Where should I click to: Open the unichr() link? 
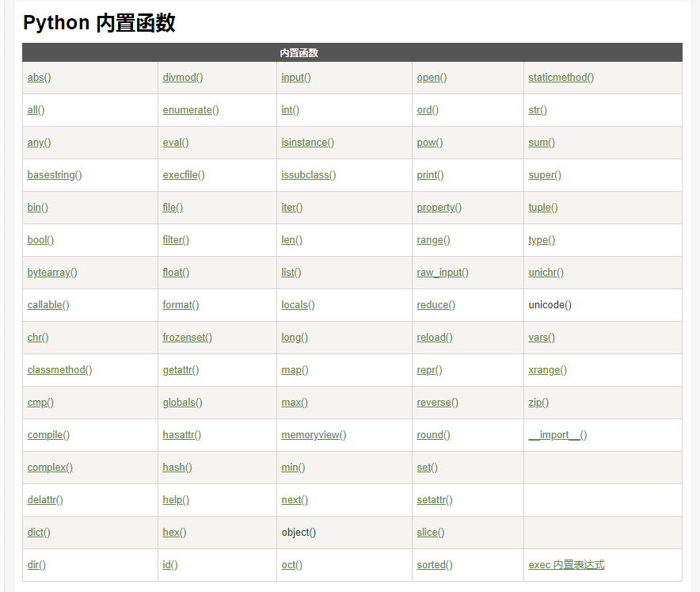point(546,273)
